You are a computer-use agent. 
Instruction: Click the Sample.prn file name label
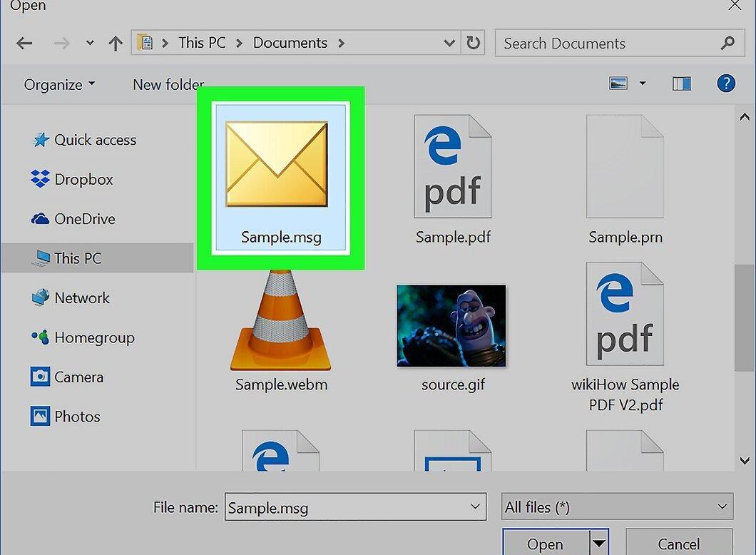[625, 238]
